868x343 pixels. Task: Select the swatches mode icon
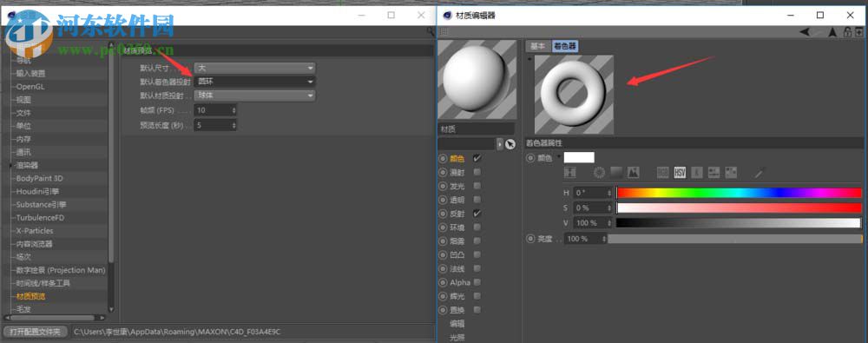(x=731, y=172)
